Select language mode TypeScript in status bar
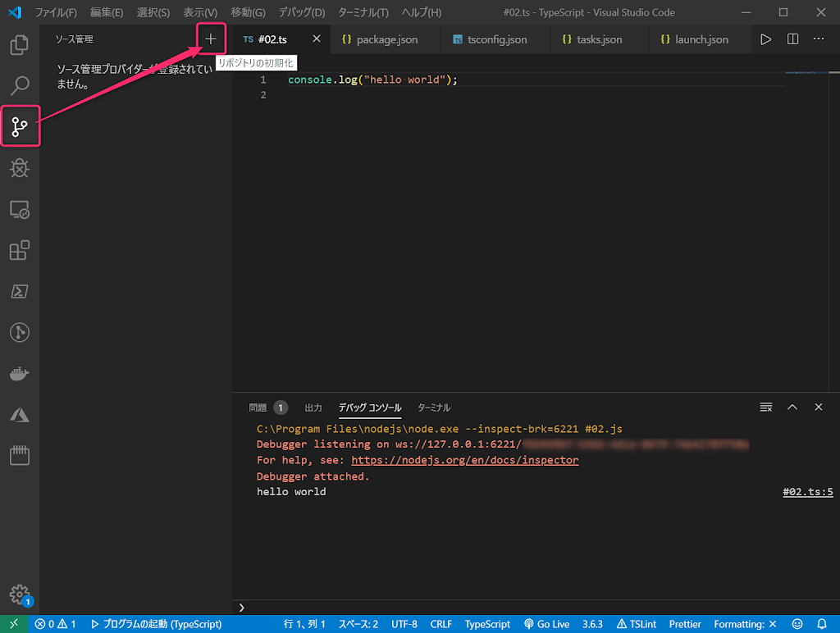 487,624
